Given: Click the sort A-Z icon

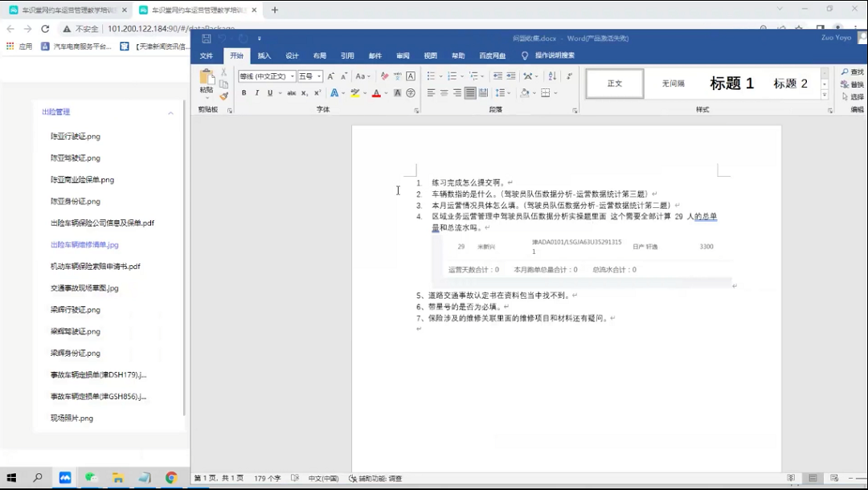Looking at the screenshot, I should click(x=551, y=76).
